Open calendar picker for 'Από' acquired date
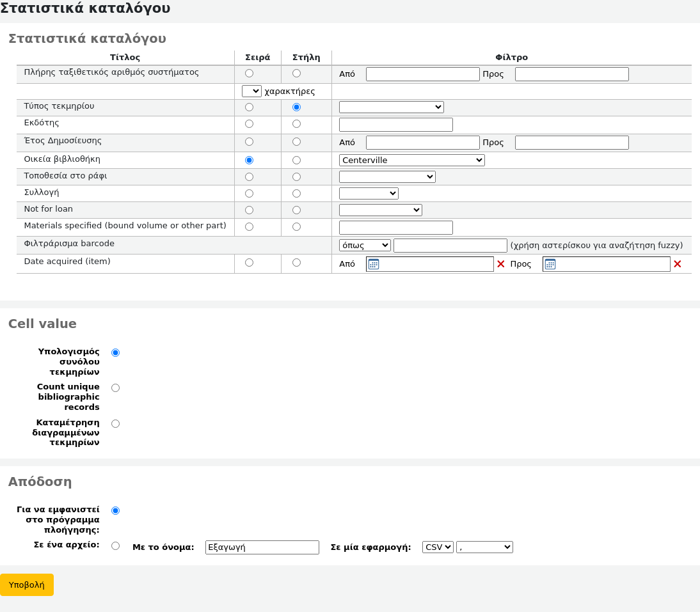The image size is (700, 612). pos(374,264)
